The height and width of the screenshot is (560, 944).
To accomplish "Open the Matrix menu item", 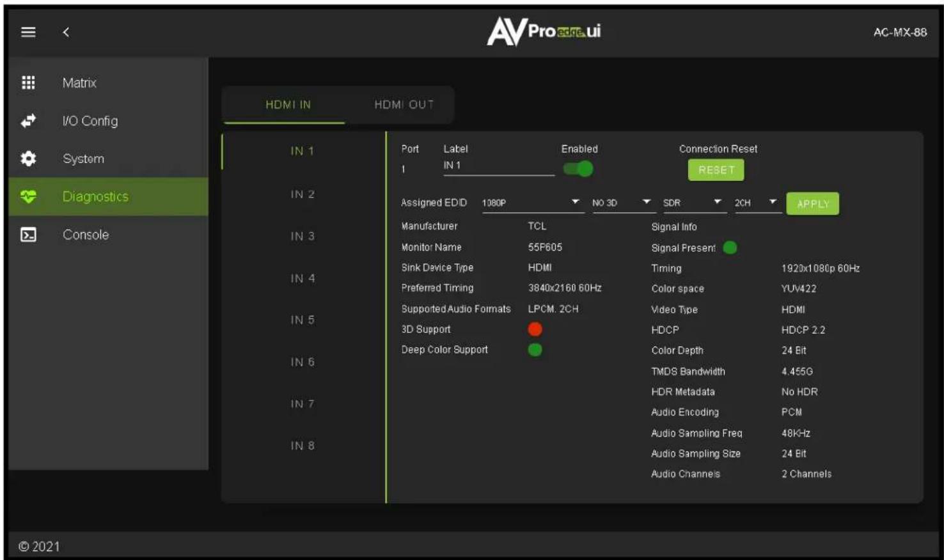I will 108,82.
